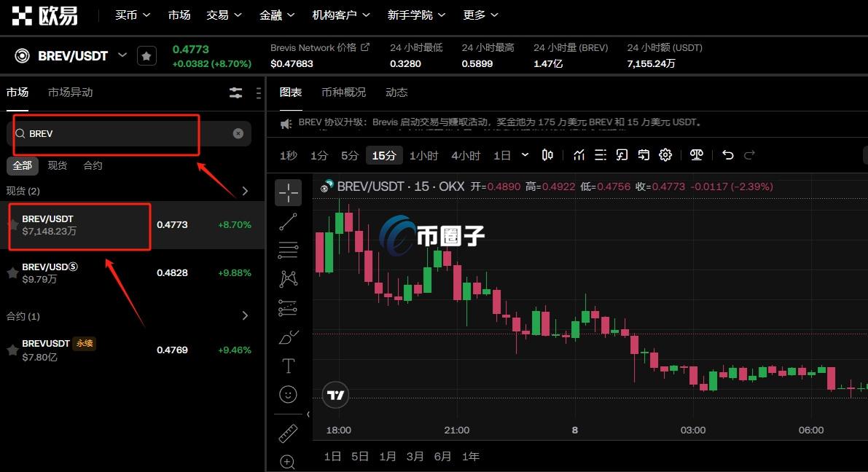Image resolution: width=868 pixels, height=472 pixels.
Task: Select the crosshair cursor tool
Action: click(x=288, y=192)
